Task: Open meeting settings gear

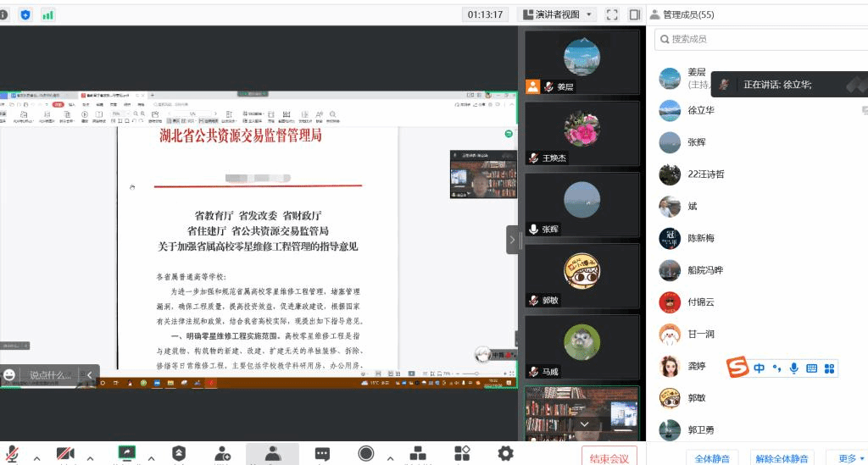Action: [505, 454]
